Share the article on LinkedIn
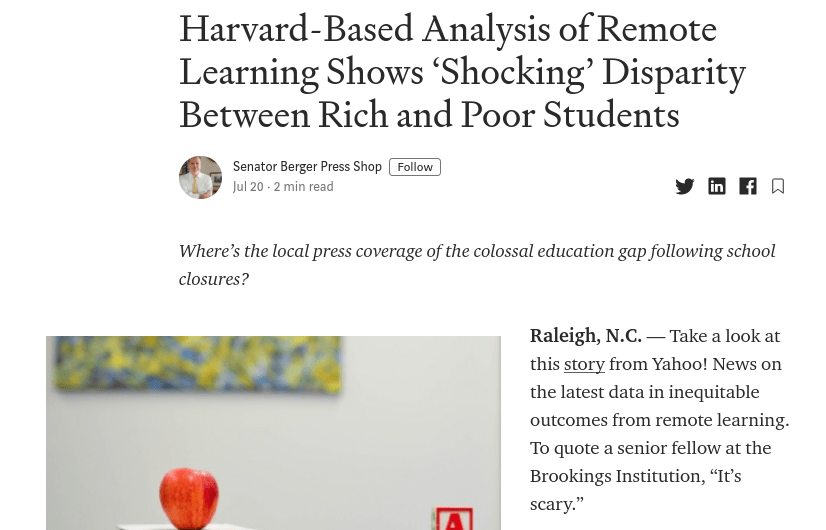The height and width of the screenshot is (530, 826). pos(717,186)
